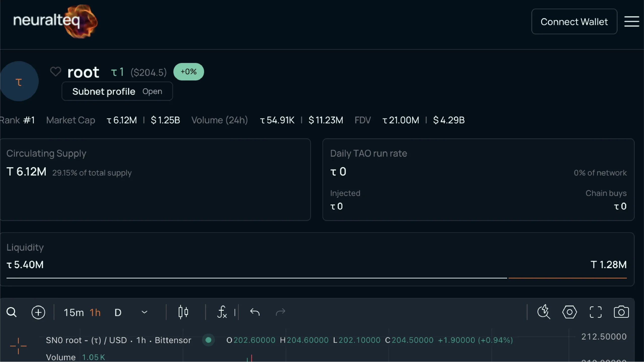The height and width of the screenshot is (362, 644).
Task: Open the candlestick chart style menu
Action: pyautogui.click(x=183, y=312)
